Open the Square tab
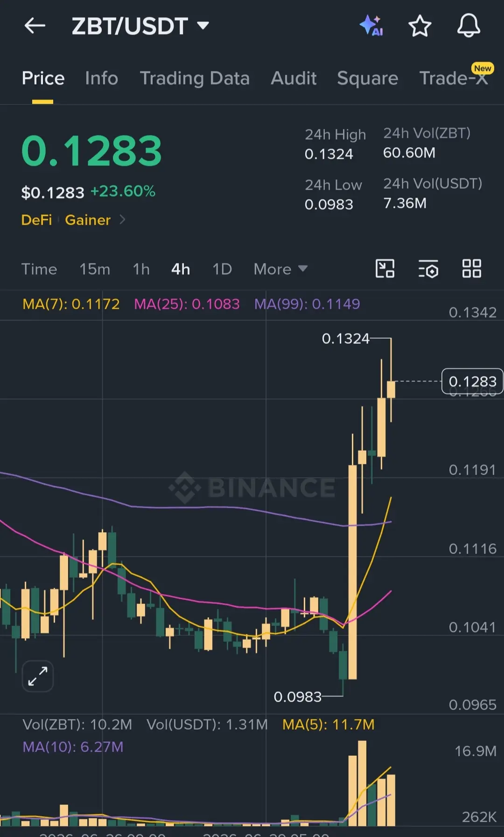504x837 pixels. 367,78
